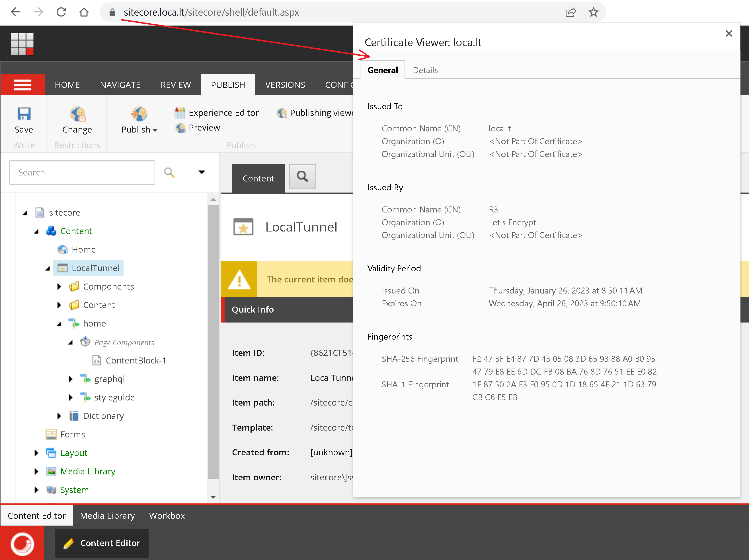Expand the Components folder node
Viewport: 749px width, 560px height.
point(59,287)
